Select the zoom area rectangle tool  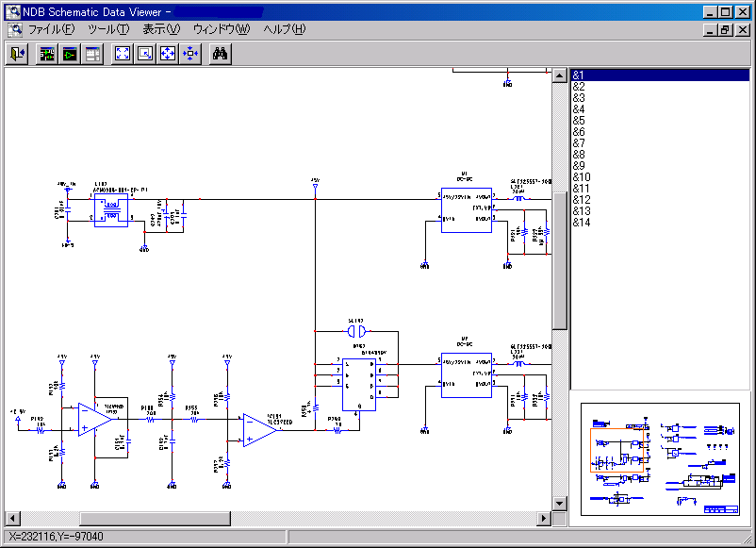point(145,55)
